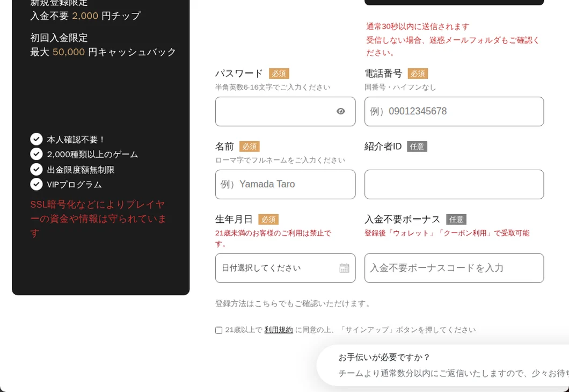
Task: Click the 必須 badge next to 名前
Action: [x=249, y=147]
